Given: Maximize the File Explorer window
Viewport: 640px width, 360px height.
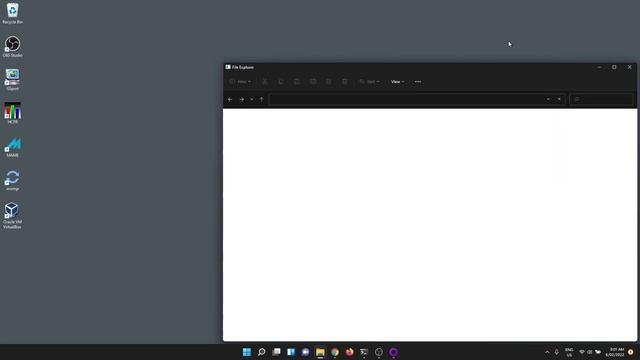Looking at the screenshot, I should [614, 67].
